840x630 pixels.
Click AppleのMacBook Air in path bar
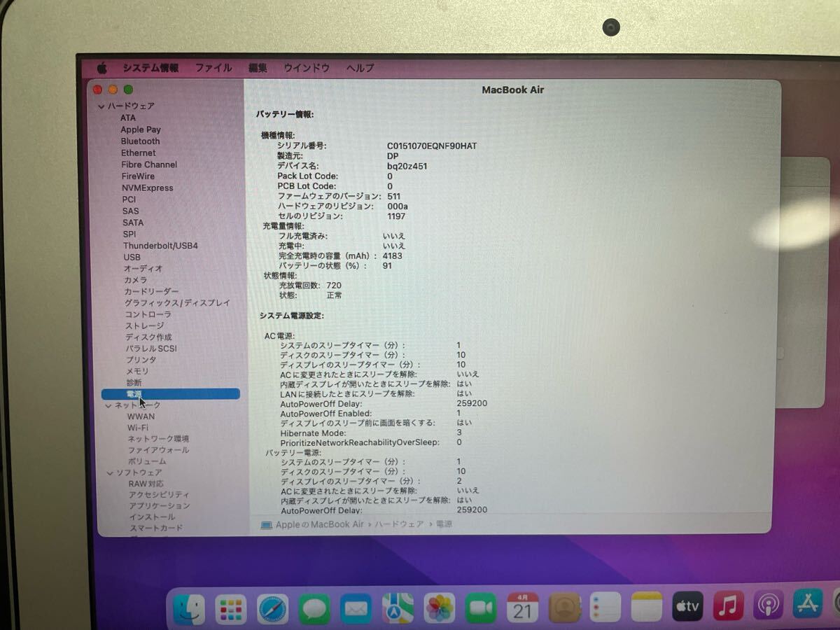click(319, 524)
